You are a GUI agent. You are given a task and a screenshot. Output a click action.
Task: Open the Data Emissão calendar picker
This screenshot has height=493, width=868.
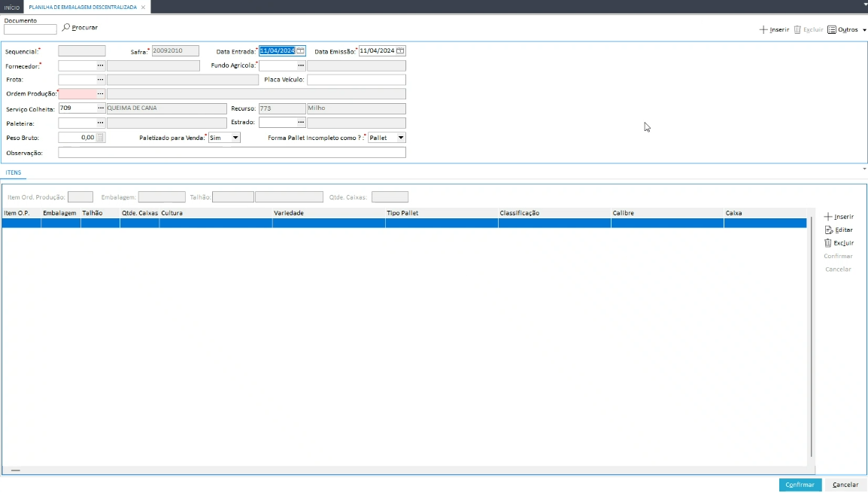pos(400,50)
